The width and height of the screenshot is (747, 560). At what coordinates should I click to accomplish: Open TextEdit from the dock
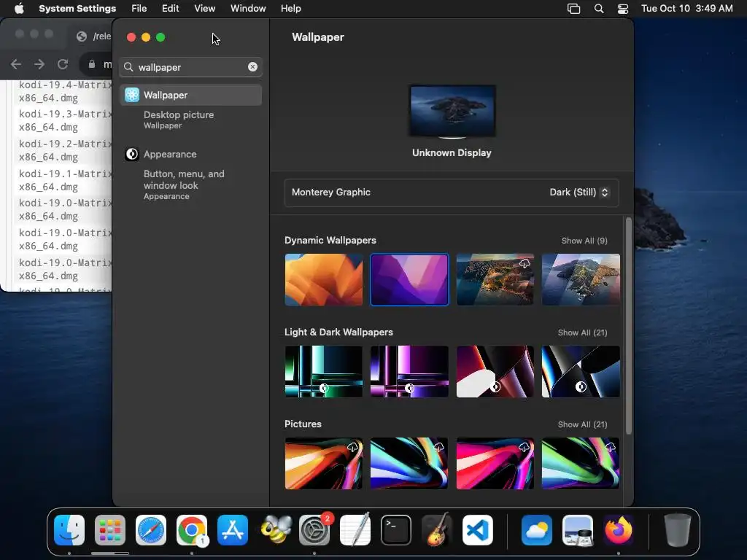355,530
